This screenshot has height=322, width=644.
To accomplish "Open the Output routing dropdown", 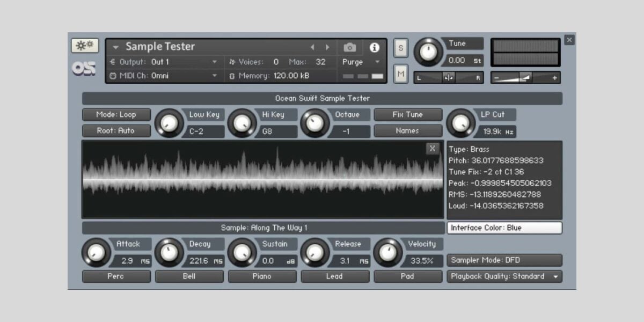I will [x=215, y=62].
